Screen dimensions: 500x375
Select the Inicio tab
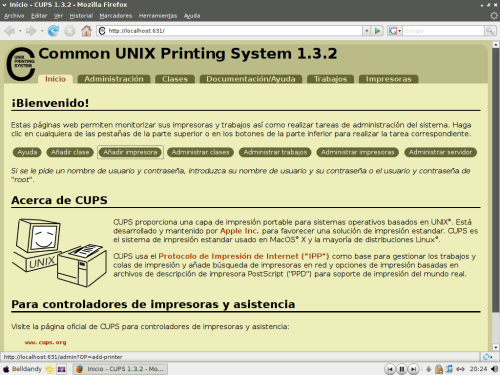click(55, 79)
